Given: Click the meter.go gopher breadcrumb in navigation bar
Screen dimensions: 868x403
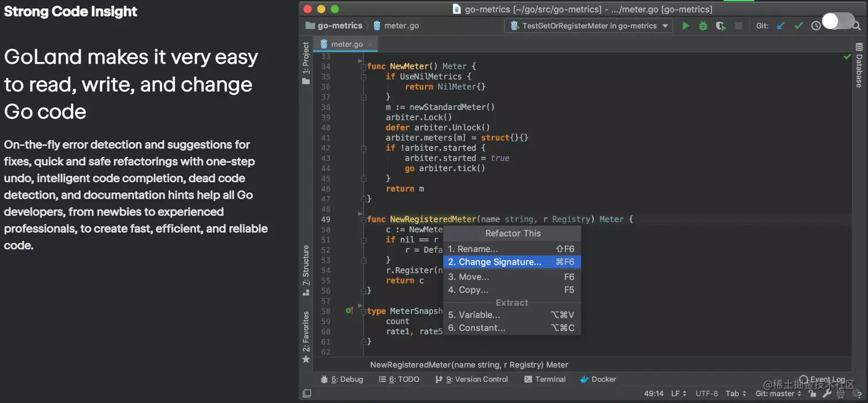Looking at the screenshot, I should (x=396, y=26).
